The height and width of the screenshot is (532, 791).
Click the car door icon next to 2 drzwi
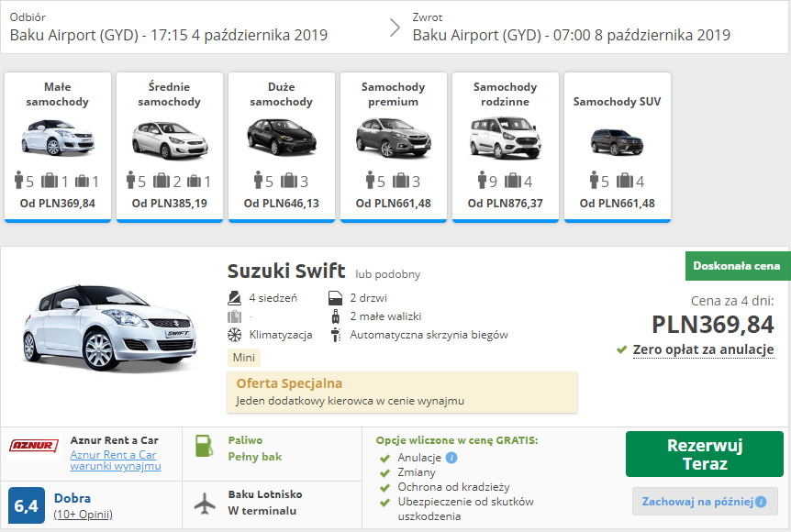pos(336,298)
